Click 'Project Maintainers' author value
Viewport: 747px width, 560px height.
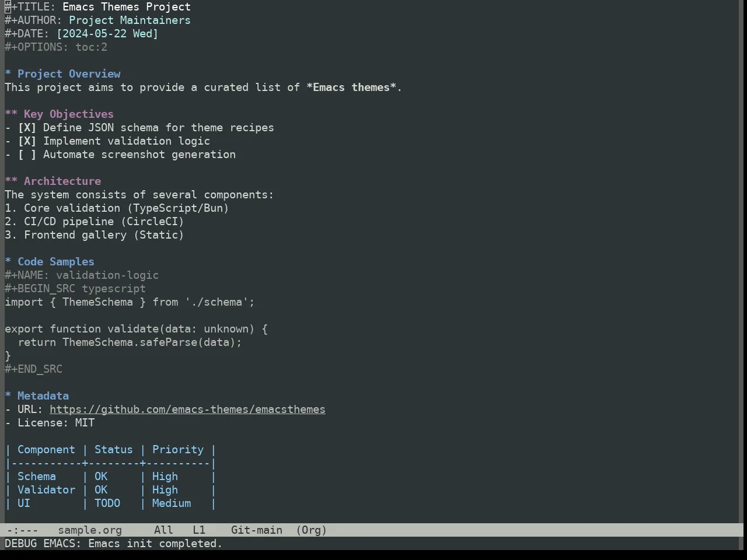[x=130, y=20]
